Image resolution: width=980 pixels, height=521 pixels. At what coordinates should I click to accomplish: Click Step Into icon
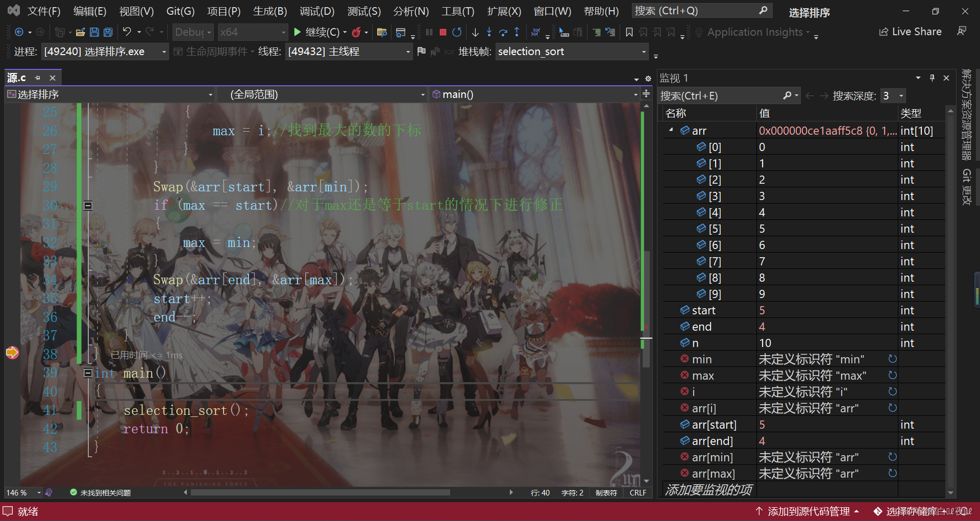click(x=489, y=32)
